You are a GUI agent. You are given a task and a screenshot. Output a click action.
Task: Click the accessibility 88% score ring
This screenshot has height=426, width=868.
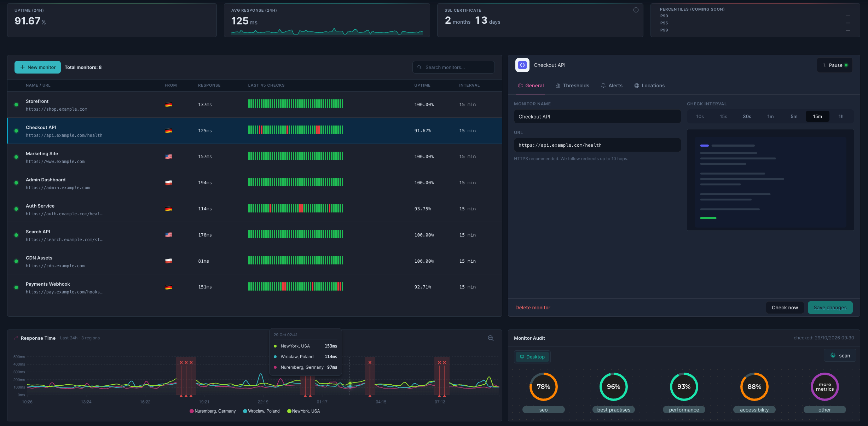(x=754, y=387)
